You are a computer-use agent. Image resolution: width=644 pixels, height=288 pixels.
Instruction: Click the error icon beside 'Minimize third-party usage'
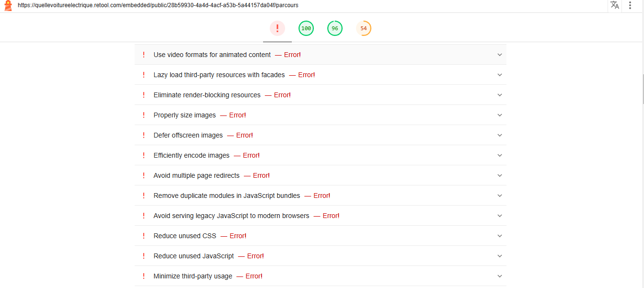click(143, 276)
